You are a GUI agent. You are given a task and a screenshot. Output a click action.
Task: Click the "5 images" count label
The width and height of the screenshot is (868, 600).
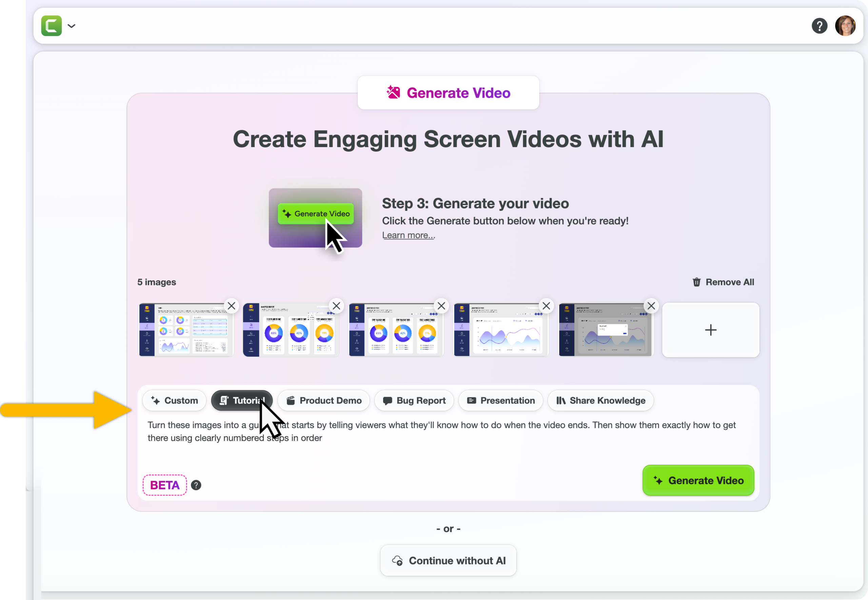(x=157, y=282)
